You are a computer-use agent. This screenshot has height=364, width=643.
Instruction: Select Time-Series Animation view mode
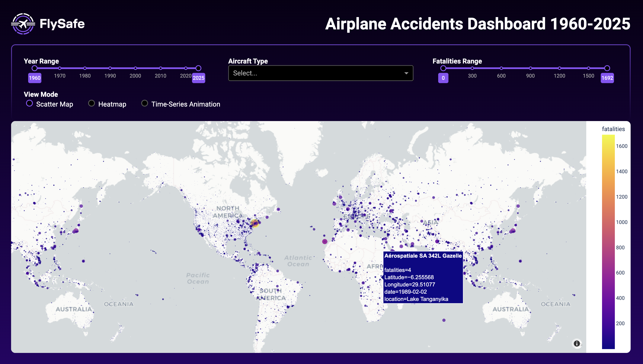pos(145,103)
